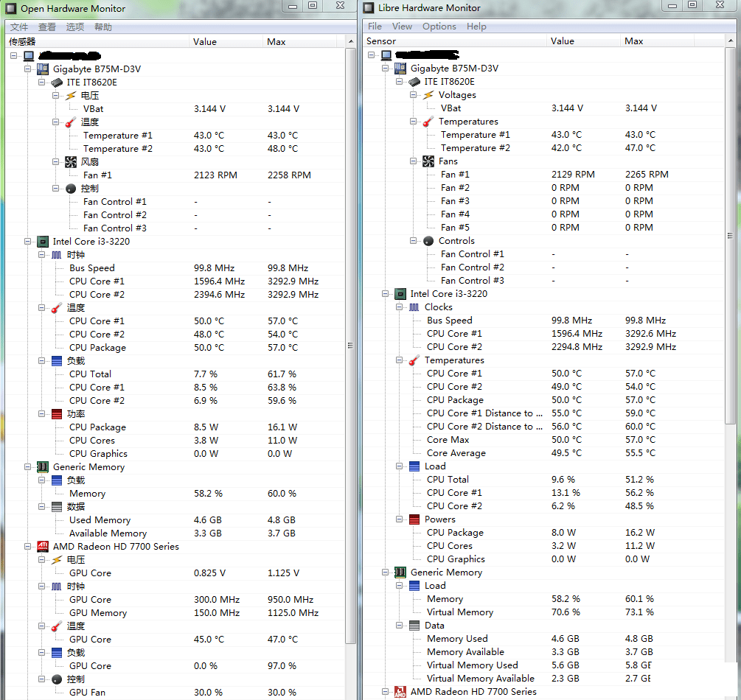Click the lightning voltage icon beside 电压 under ITE IT8620E

click(x=71, y=96)
